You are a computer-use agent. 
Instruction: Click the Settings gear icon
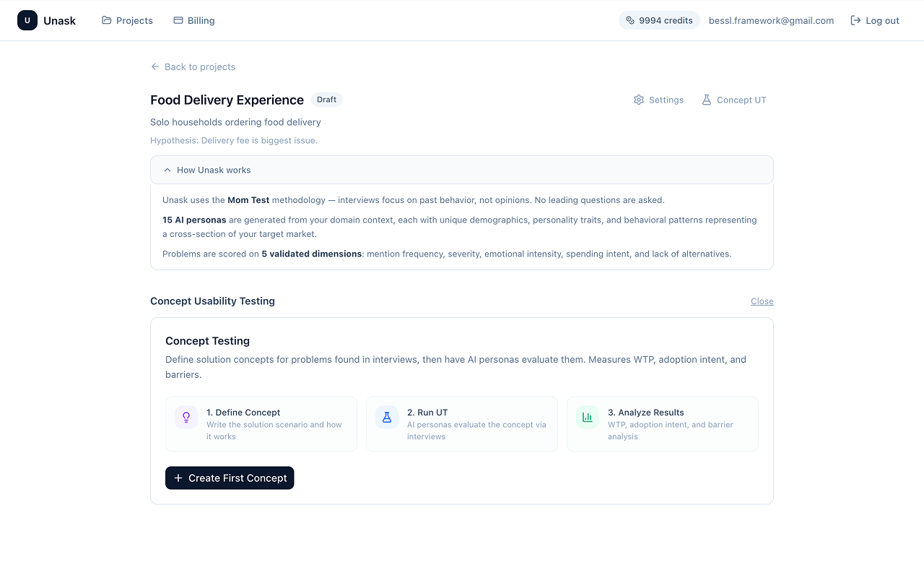(x=639, y=100)
